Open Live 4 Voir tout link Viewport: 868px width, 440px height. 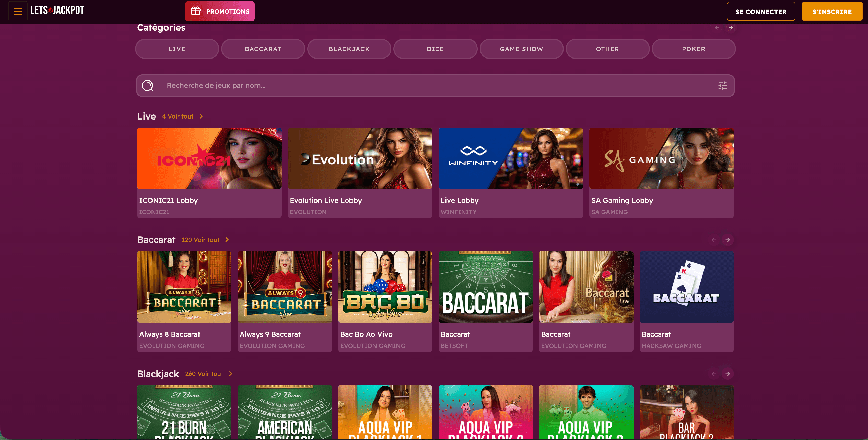pos(178,116)
